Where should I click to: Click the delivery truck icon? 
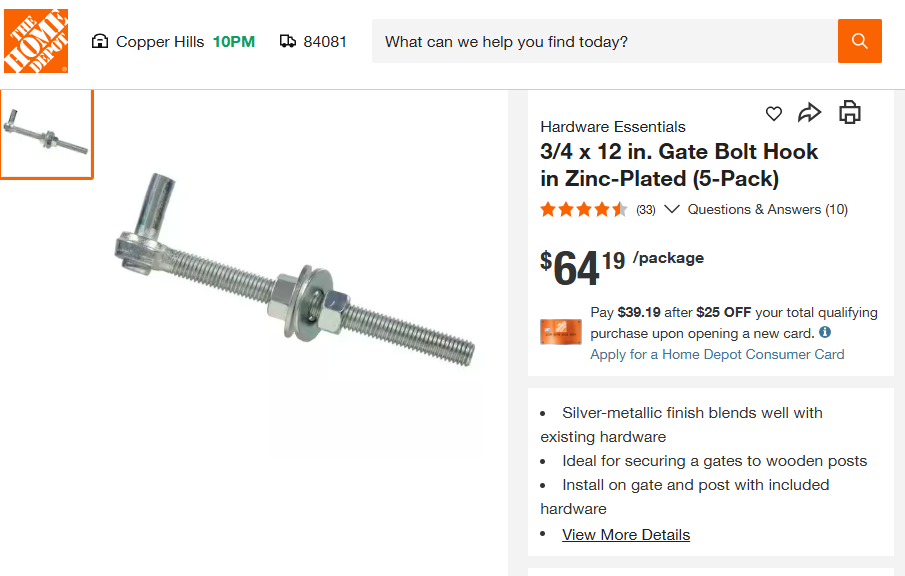288,42
